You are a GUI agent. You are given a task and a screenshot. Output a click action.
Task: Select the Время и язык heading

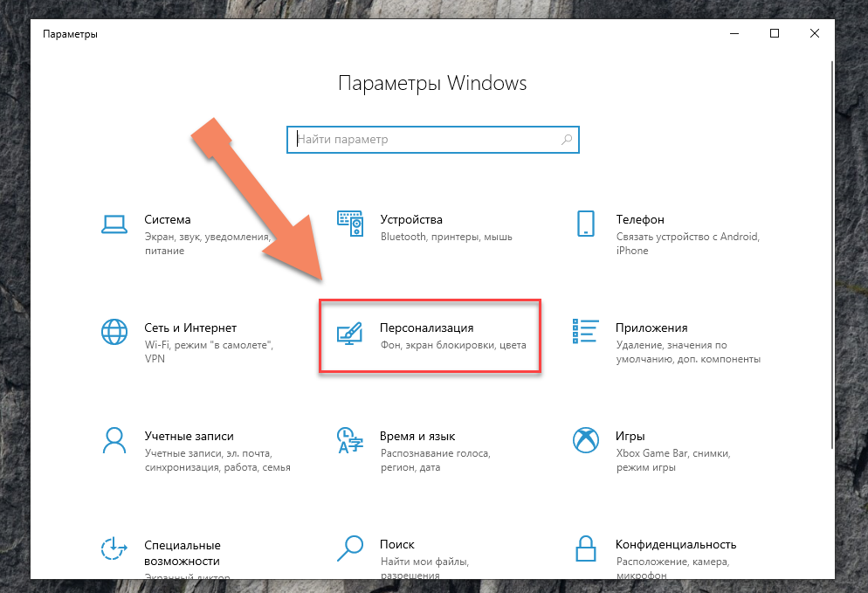[417, 436]
